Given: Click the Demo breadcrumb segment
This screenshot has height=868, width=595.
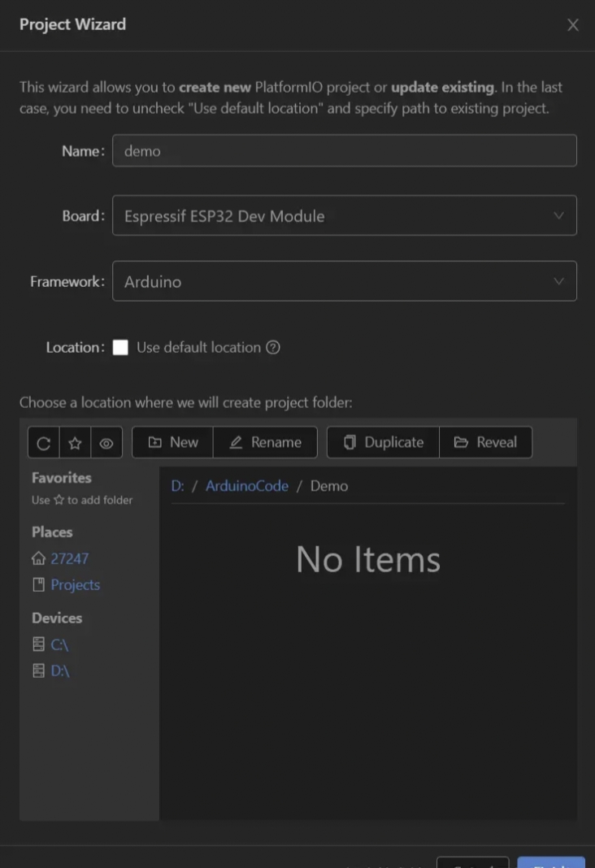Looking at the screenshot, I should [x=328, y=486].
